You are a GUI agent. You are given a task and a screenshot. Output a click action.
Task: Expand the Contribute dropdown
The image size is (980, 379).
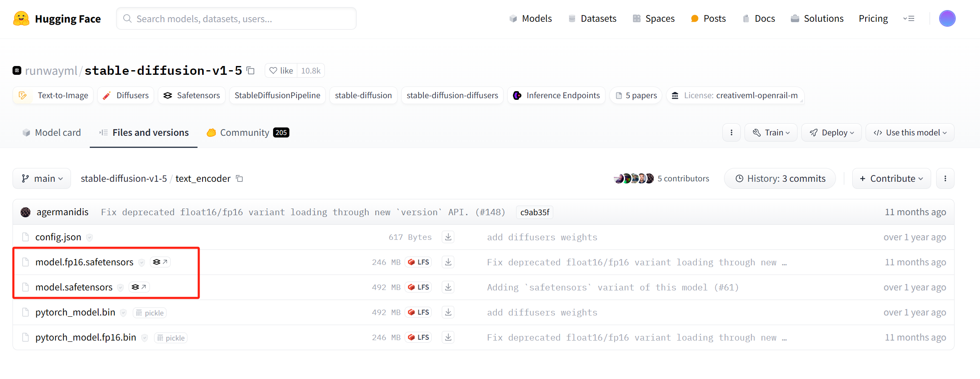891,178
